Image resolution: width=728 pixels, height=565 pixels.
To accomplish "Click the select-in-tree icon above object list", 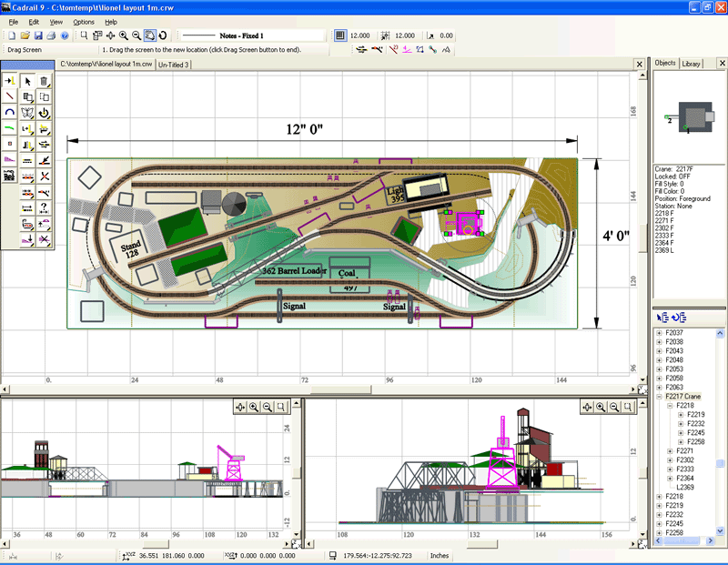I will (662, 318).
